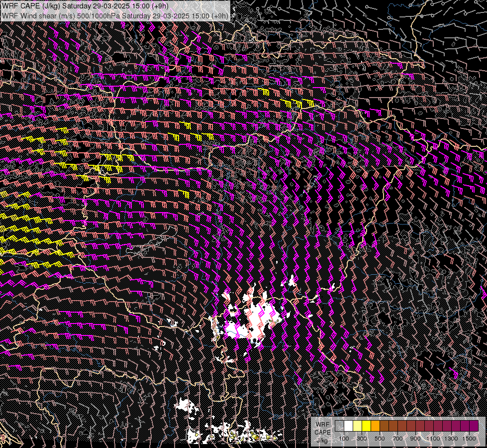Screen dimensions: 487x448
Task: Click the legend value 1100
Action: (433, 439)
